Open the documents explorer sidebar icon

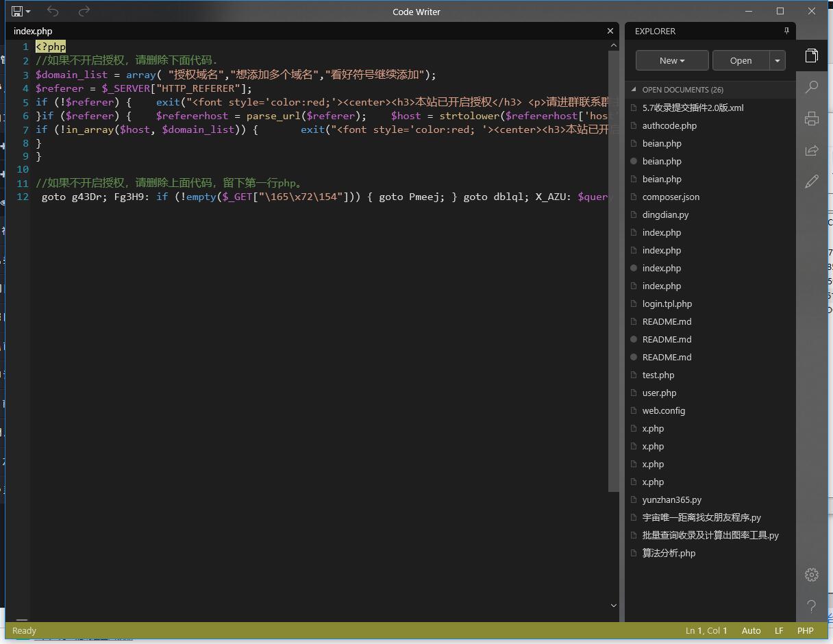(812, 55)
